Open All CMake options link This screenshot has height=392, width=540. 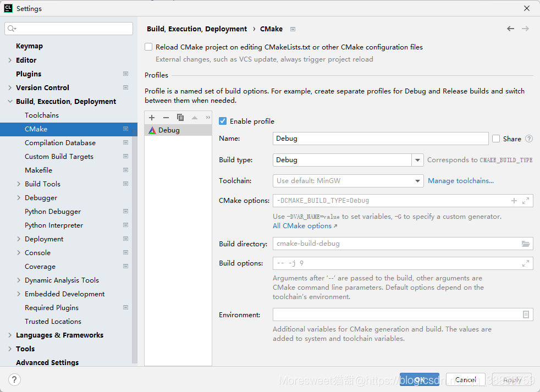305,226
